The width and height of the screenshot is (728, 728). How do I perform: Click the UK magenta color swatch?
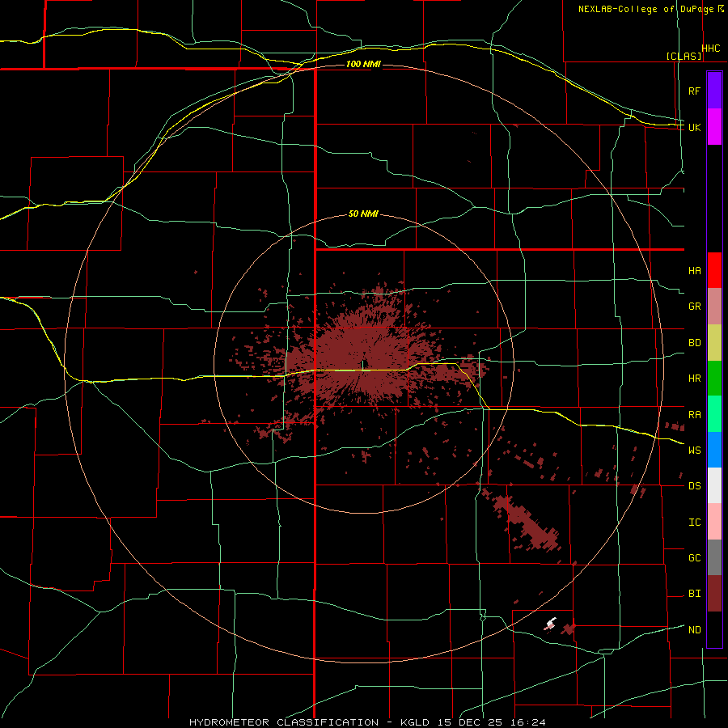pyautogui.click(x=714, y=127)
